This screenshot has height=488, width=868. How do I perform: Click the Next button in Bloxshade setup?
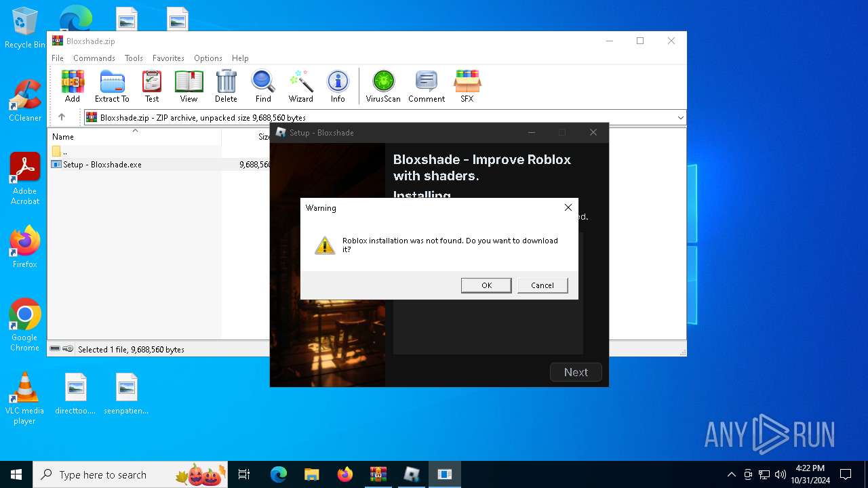click(x=576, y=372)
